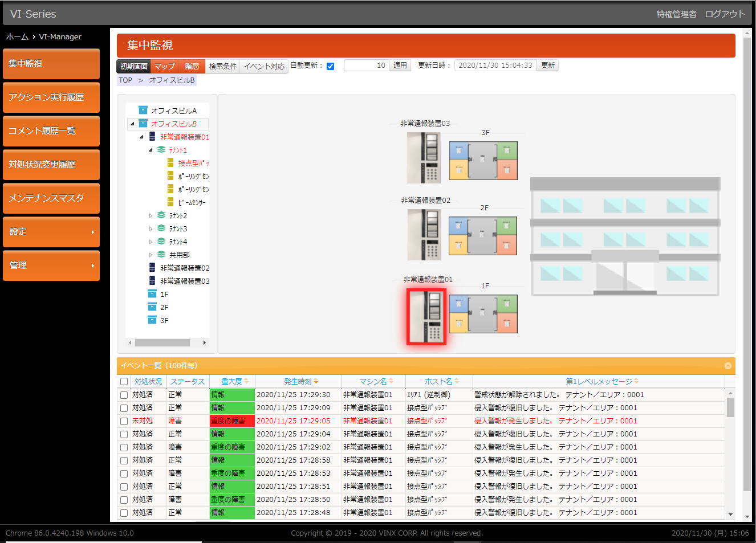Screen dimensions: 756x543
Task: Click the ﾃﾅﾝﾄ4 layers icon
Action: click(161, 242)
